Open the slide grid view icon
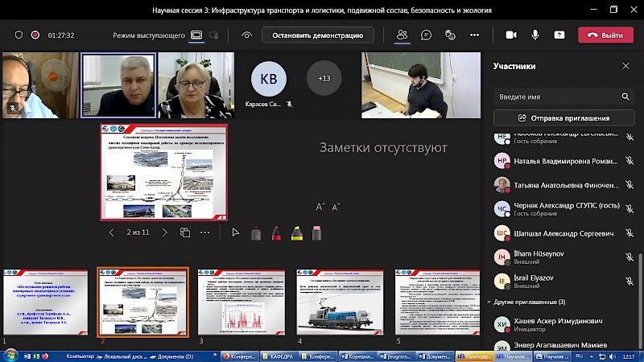Viewport: 644px width, 362px height. pyautogui.click(x=184, y=232)
